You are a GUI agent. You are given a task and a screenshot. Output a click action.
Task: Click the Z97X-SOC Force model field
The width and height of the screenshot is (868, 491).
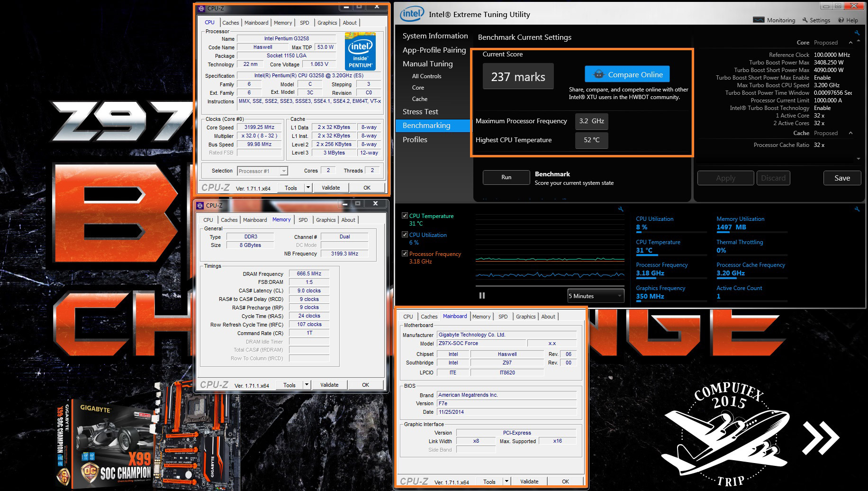tap(481, 344)
